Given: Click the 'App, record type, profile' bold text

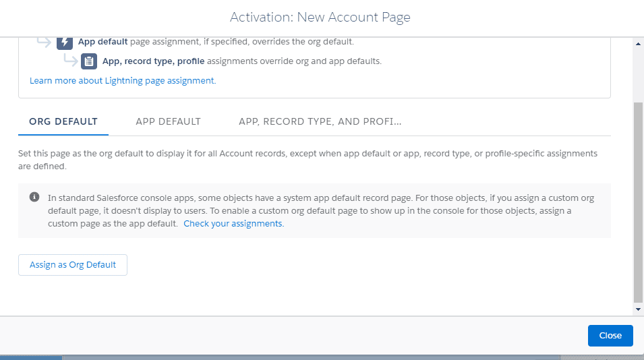Looking at the screenshot, I should pyautogui.click(x=153, y=61).
